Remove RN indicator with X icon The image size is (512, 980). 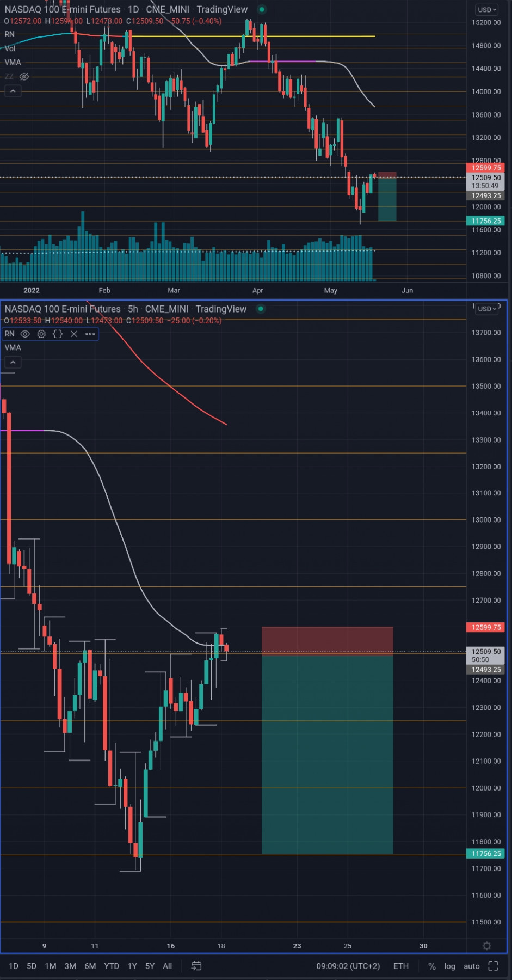pos(74,334)
